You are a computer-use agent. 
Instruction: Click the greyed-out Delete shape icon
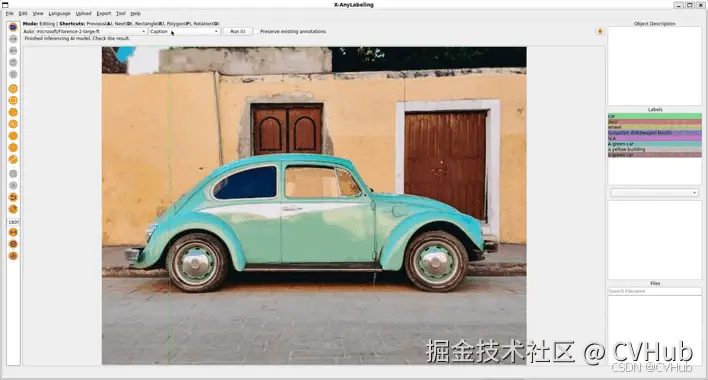click(13, 185)
